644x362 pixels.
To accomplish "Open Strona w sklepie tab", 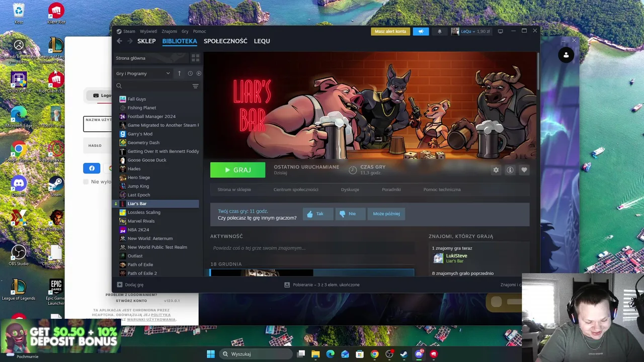I will point(234,190).
